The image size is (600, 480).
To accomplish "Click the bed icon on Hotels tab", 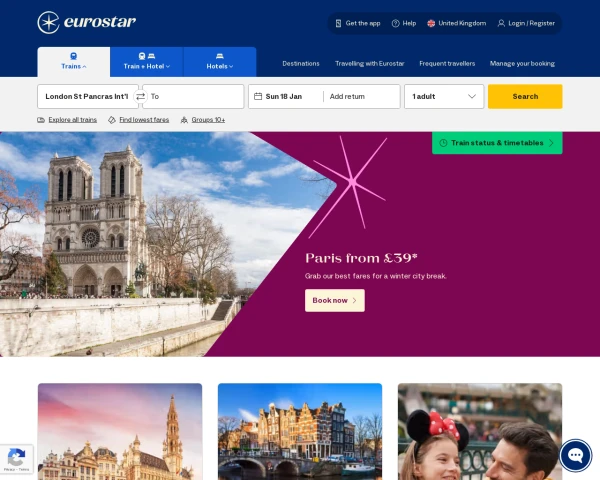I will pyautogui.click(x=220, y=56).
